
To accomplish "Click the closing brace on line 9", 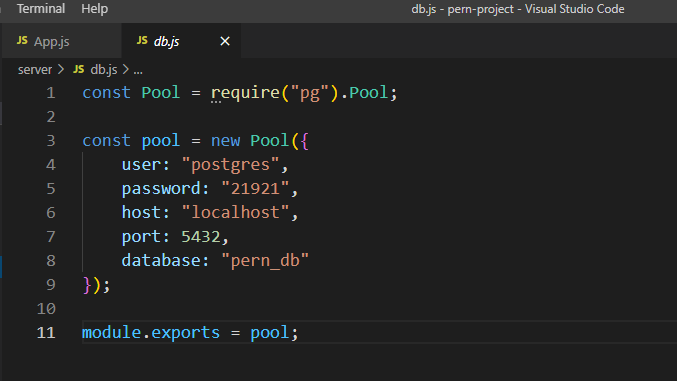I will click(x=87, y=285).
